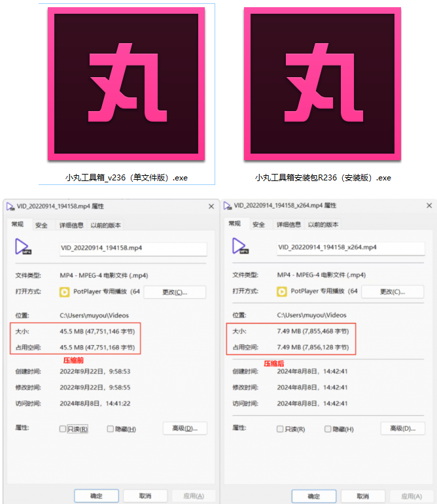Click title bar icon of VID_20220914_194158.mp4 属性 window
This screenshot has height=504, width=437.
point(10,207)
